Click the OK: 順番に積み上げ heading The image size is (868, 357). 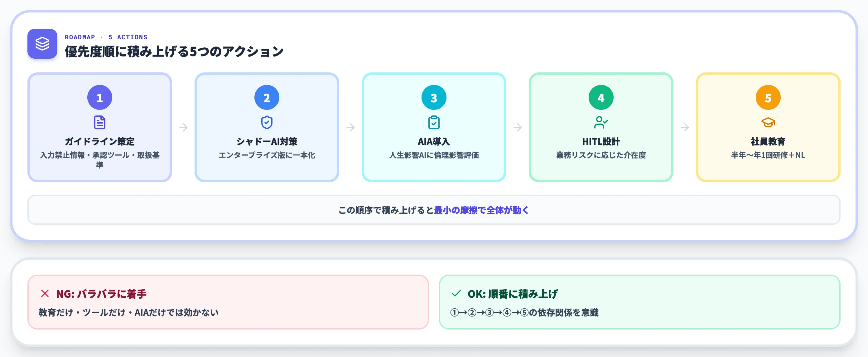click(x=513, y=294)
